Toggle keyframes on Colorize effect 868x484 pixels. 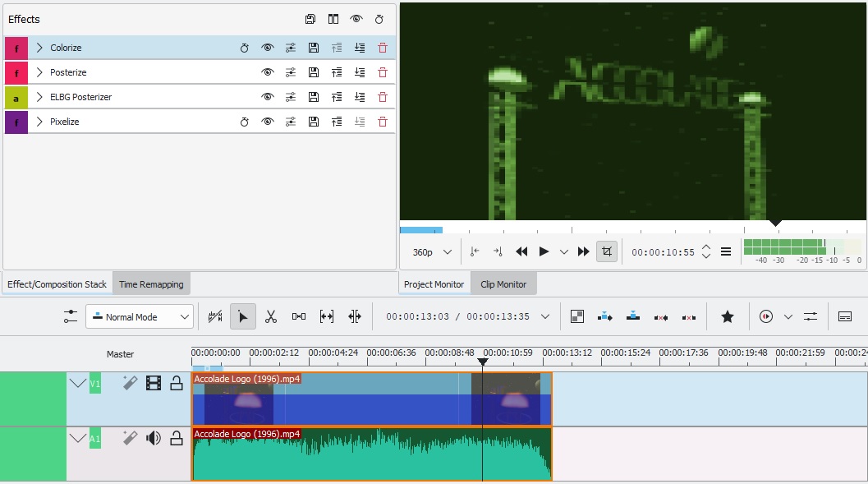tap(244, 48)
